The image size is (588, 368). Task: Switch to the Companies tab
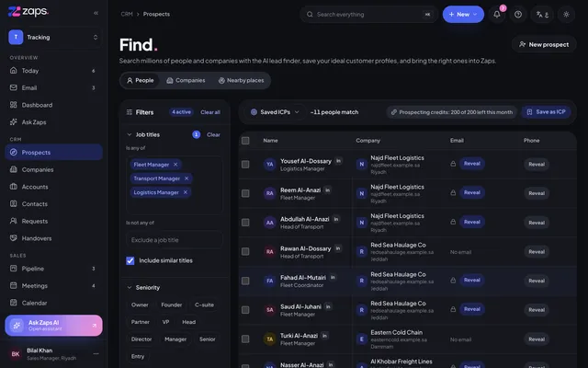(x=186, y=80)
